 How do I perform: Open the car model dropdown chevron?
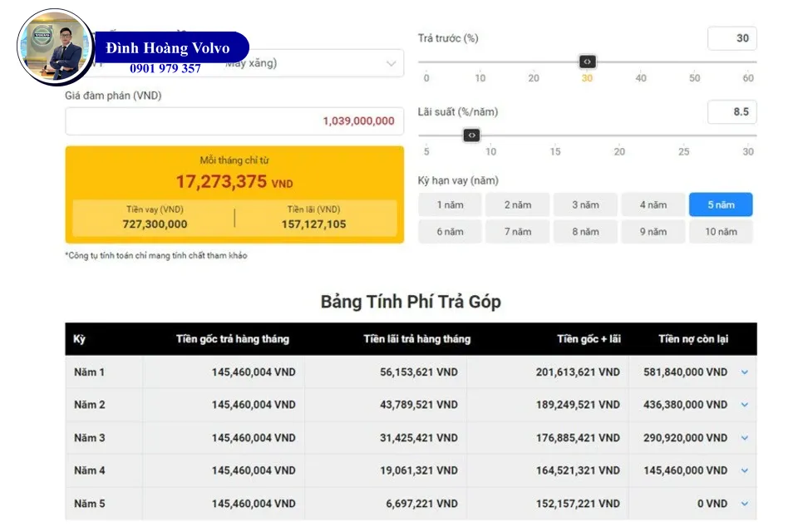tap(391, 63)
